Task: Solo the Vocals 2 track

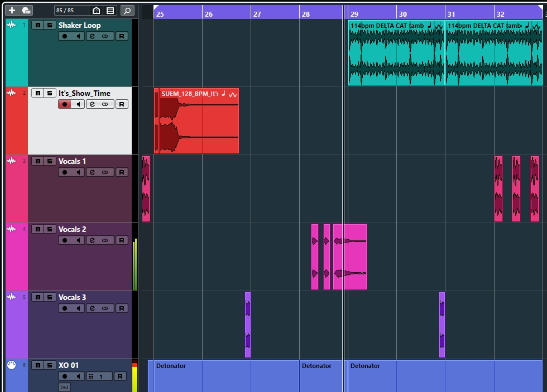Action: 49,229
